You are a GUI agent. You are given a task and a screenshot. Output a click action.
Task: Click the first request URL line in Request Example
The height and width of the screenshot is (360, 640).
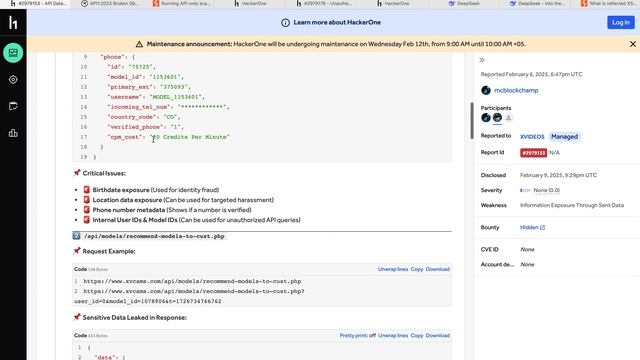pos(192,281)
